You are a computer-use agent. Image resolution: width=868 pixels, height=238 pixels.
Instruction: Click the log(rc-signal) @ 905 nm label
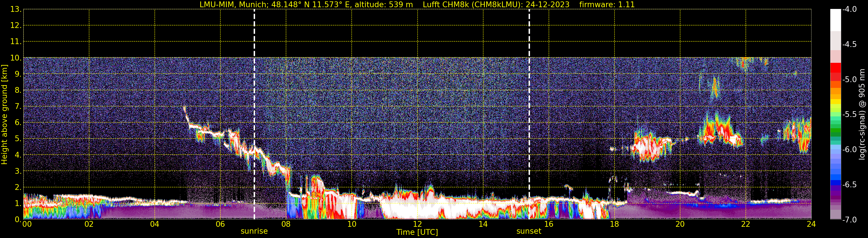862,115
